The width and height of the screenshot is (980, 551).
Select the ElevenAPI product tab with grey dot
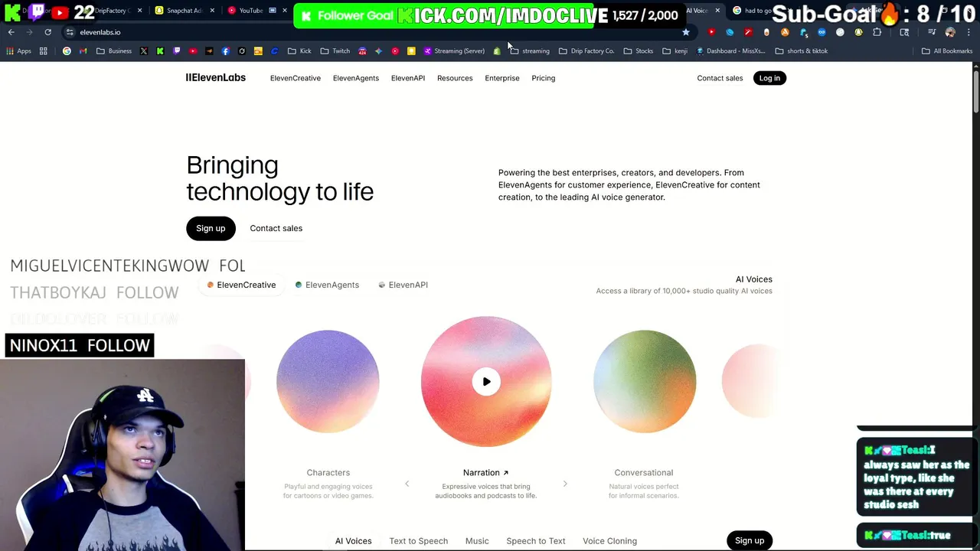click(403, 285)
